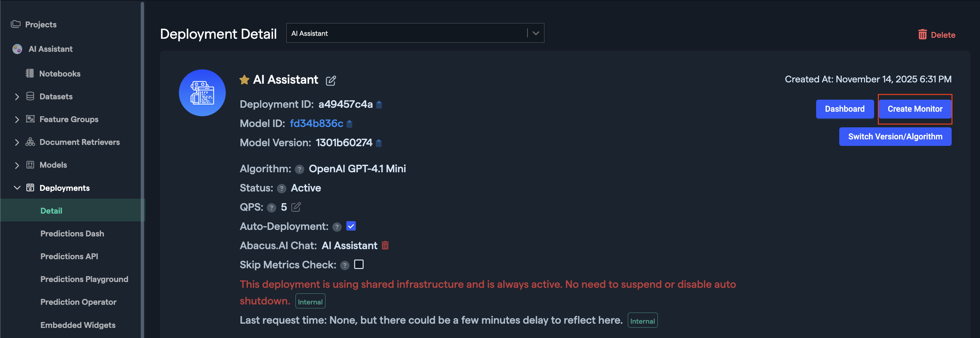The image size is (980, 338).
Task: Open the Model ID fd34b836c link
Action: point(316,123)
